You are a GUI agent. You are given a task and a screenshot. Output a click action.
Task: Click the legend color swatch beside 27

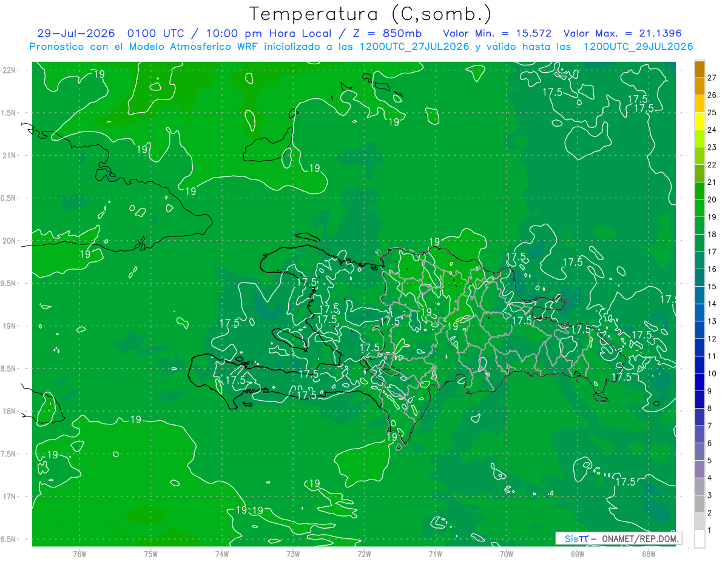699,69
